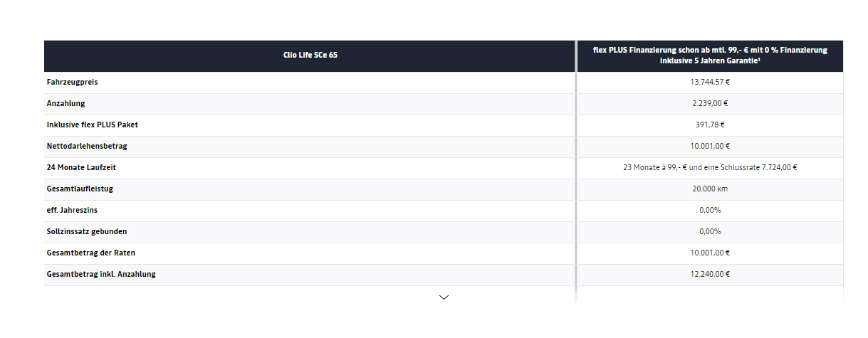This screenshot has width=868, height=338.
Task: Click the Inklusive flex PLUS Paket label
Action: tap(93, 125)
